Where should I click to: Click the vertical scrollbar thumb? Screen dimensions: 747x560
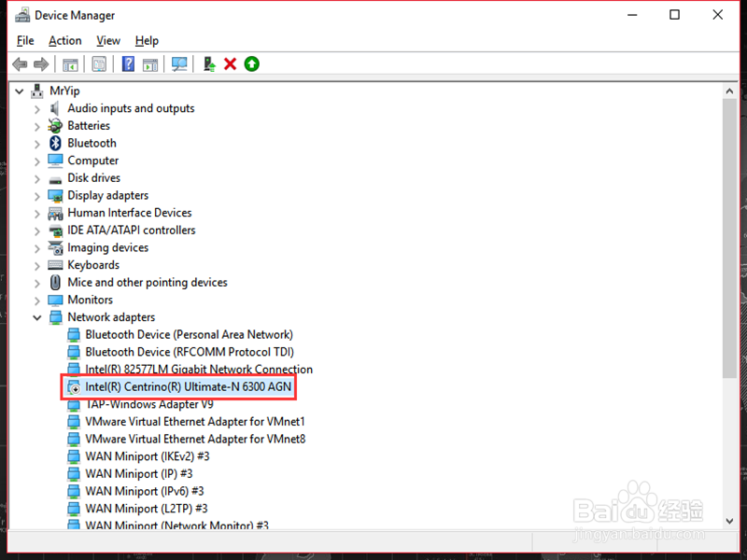729,238
